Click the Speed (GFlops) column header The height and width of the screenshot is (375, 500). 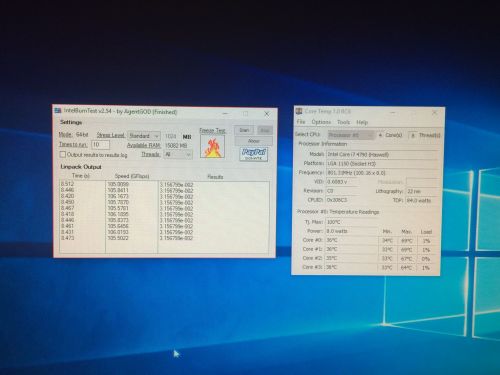point(132,176)
